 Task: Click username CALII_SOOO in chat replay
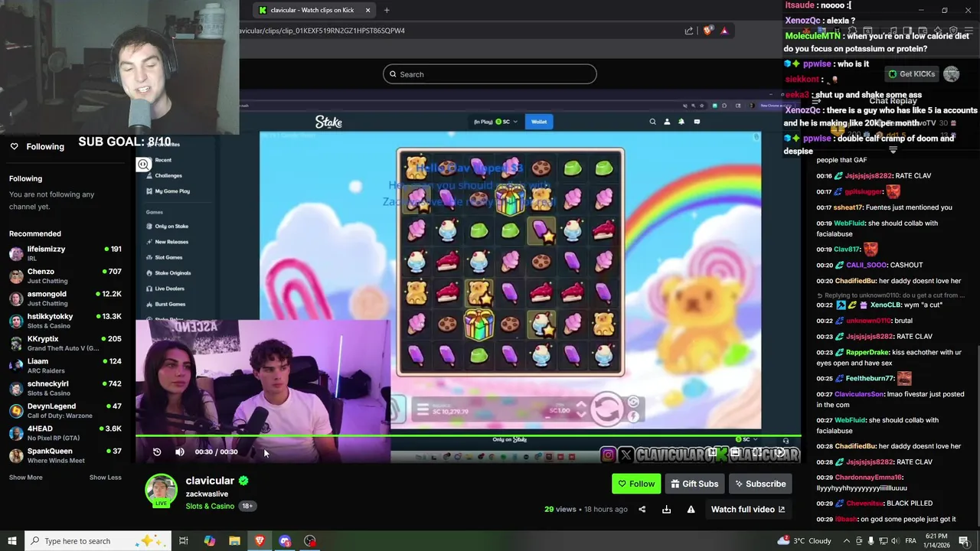865,265
